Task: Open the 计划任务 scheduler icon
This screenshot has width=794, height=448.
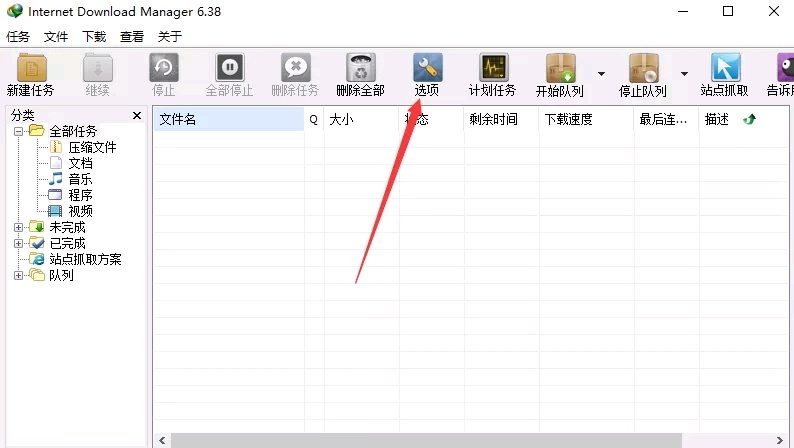Action: click(x=494, y=68)
